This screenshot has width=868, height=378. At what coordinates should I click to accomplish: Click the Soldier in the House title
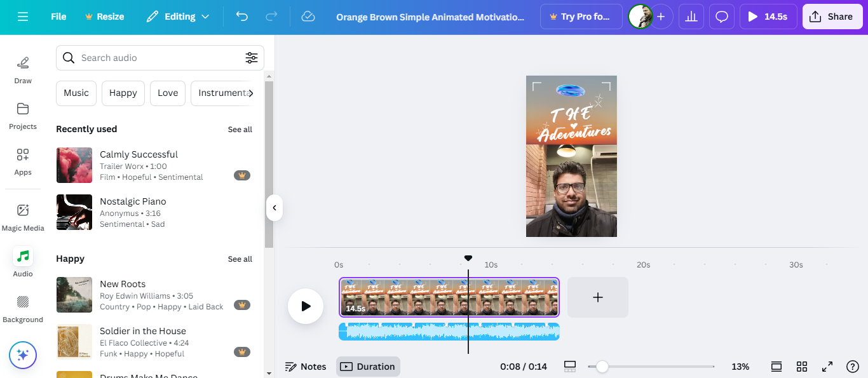143,331
